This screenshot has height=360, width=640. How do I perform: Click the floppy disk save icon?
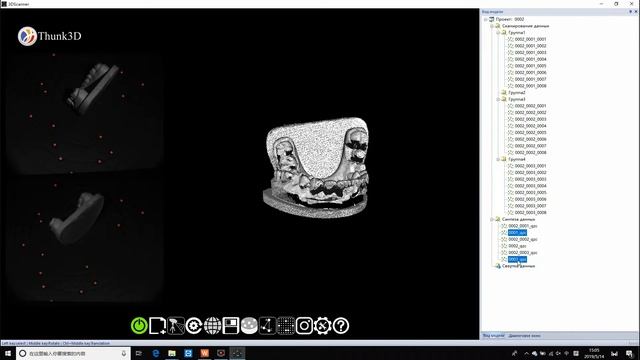coord(231,326)
